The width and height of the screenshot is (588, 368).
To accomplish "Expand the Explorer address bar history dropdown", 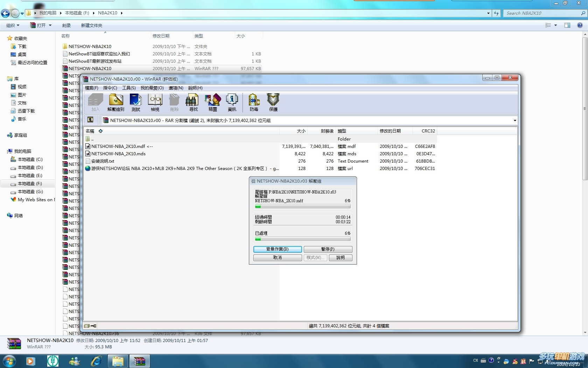I will [x=488, y=13].
